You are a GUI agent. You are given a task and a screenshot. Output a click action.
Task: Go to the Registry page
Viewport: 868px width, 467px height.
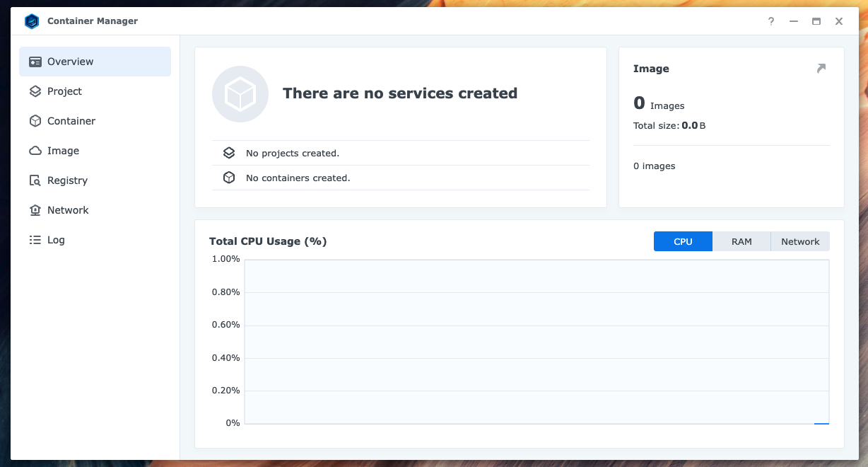[x=66, y=180]
